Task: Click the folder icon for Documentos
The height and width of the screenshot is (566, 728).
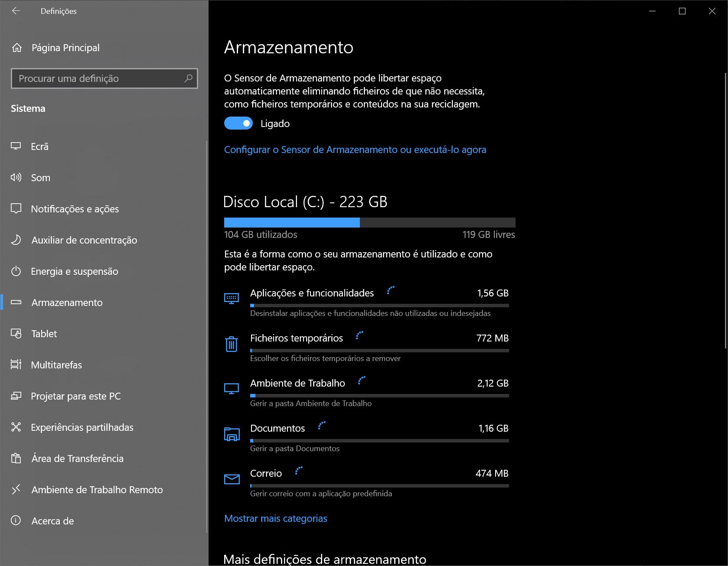Action: point(232,434)
